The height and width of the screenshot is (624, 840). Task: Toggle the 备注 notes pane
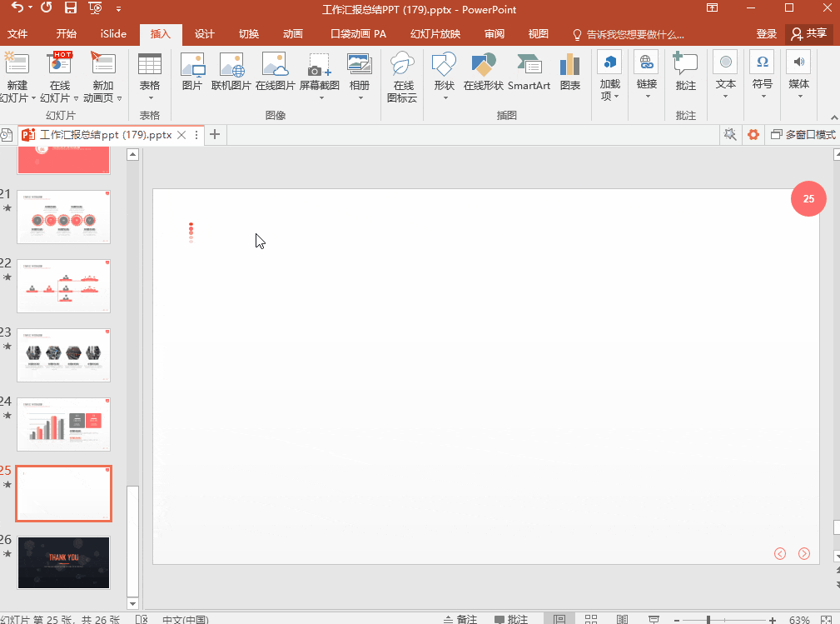coord(460,619)
